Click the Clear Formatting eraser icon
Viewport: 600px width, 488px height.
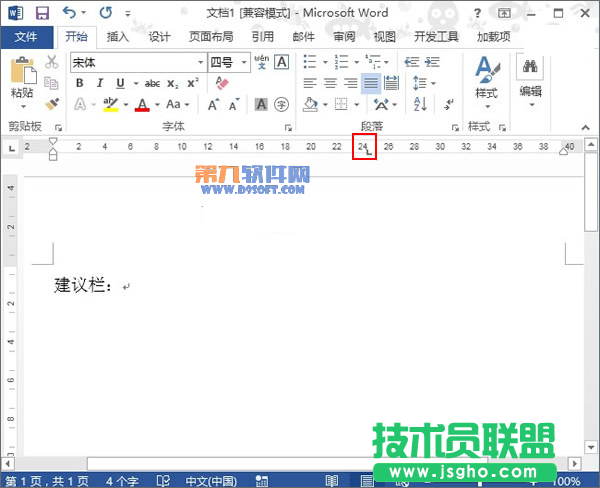[x=222, y=83]
